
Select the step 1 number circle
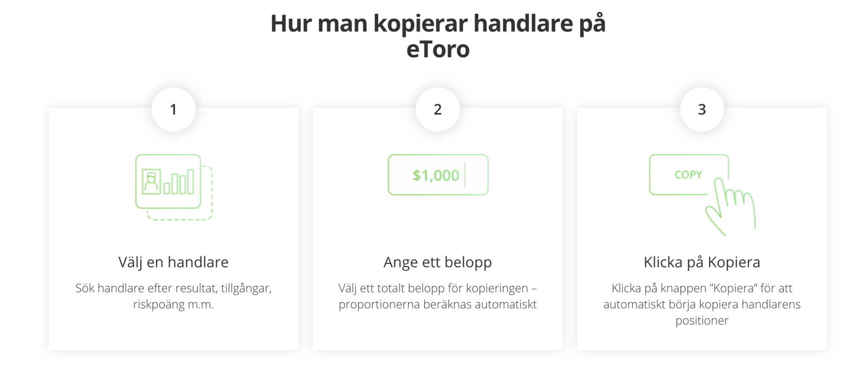[x=173, y=109]
